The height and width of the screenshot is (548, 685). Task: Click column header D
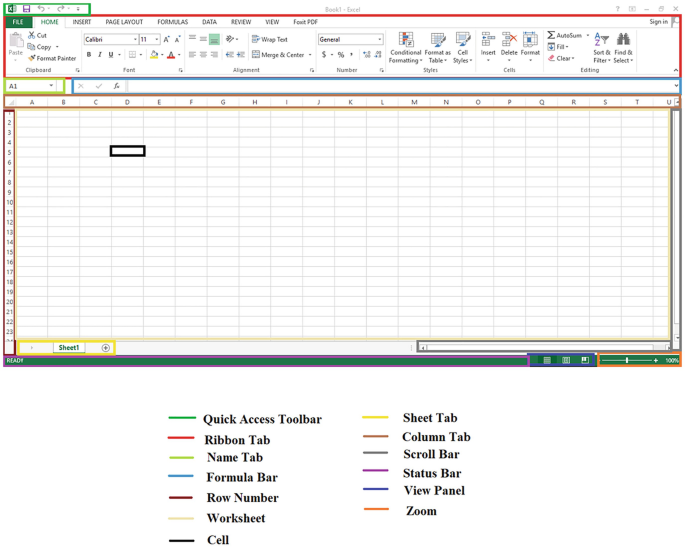[127, 102]
